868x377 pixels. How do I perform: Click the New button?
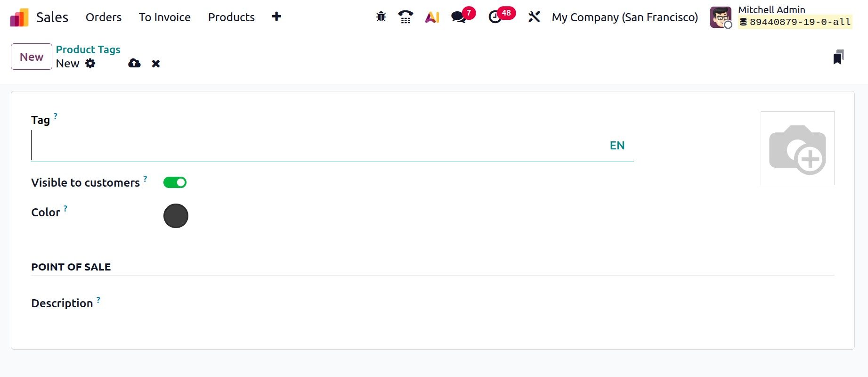[x=32, y=57]
